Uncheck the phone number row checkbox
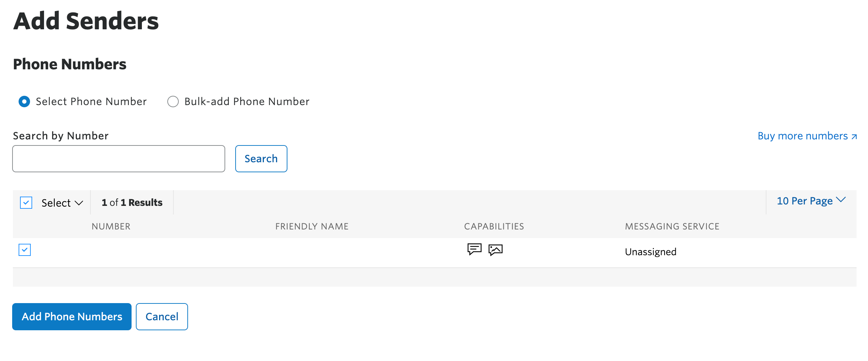 click(25, 250)
